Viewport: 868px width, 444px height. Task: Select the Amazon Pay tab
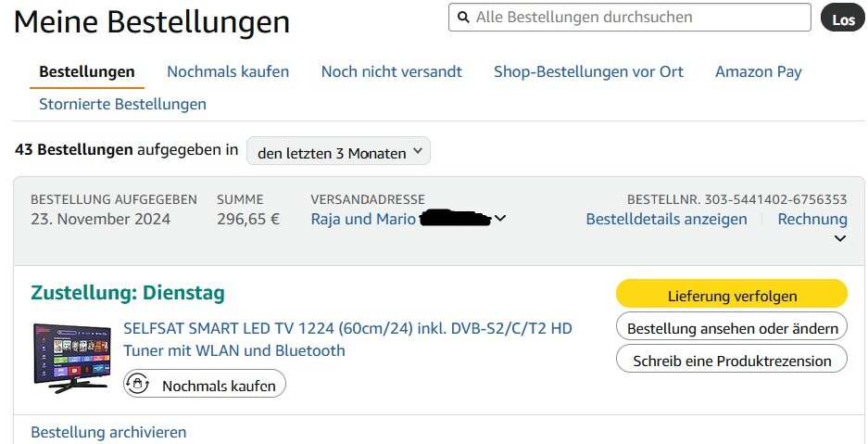coord(759,72)
